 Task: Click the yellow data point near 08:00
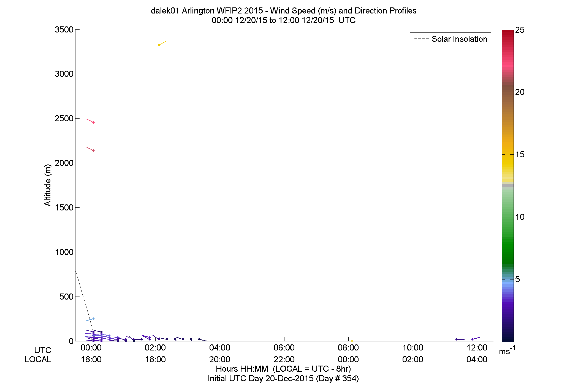[352, 341]
